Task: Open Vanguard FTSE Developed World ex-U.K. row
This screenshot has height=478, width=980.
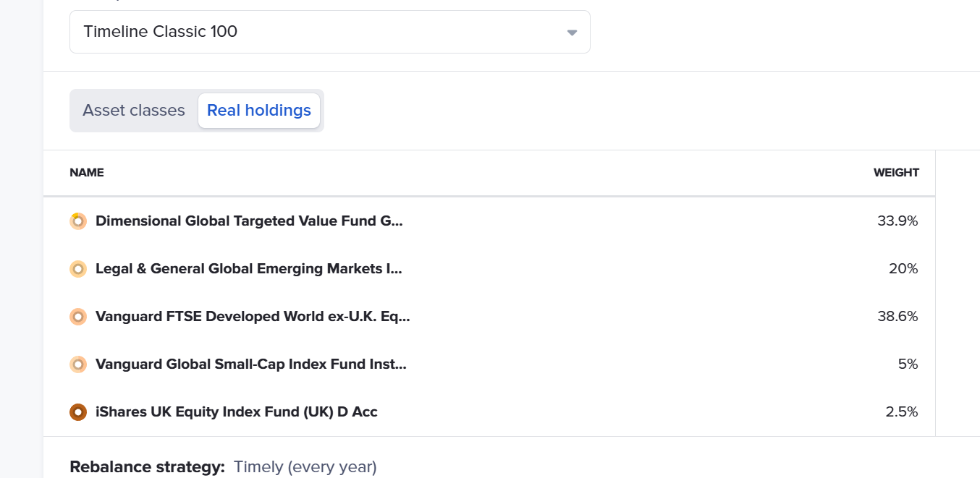Action: tap(489, 317)
